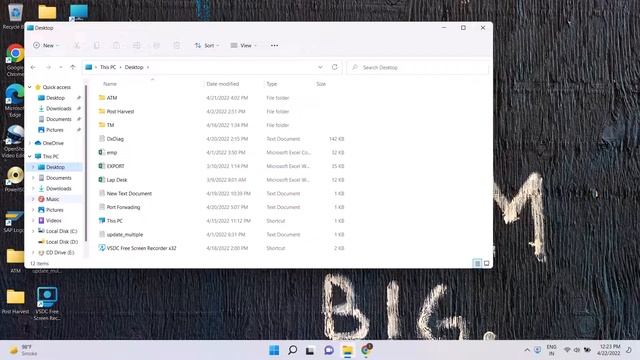The height and width of the screenshot is (360, 640).
Task: Click the Copy icon in toolbar
Action: click(96, 45)
